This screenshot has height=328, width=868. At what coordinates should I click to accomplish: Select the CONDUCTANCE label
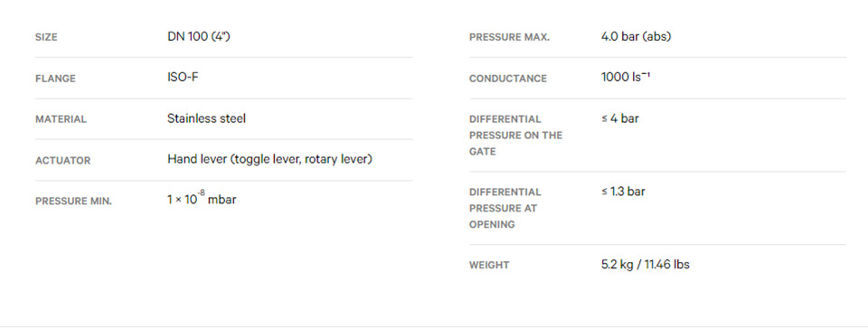(507, 79)
